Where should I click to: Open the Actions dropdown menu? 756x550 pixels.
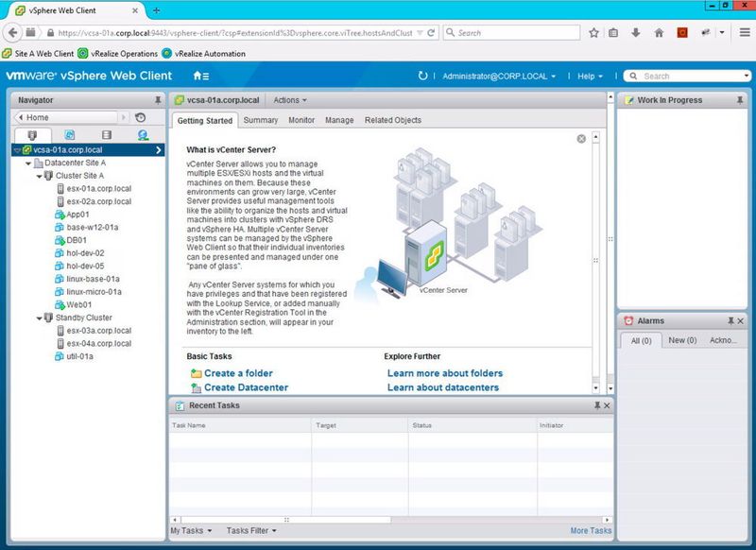coord(290,100)
